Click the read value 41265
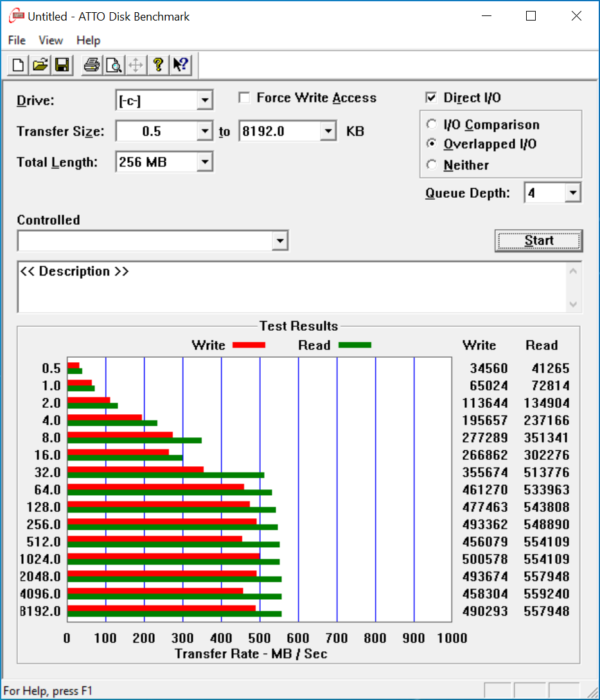The image size is (600, 700). pos(551,369)
